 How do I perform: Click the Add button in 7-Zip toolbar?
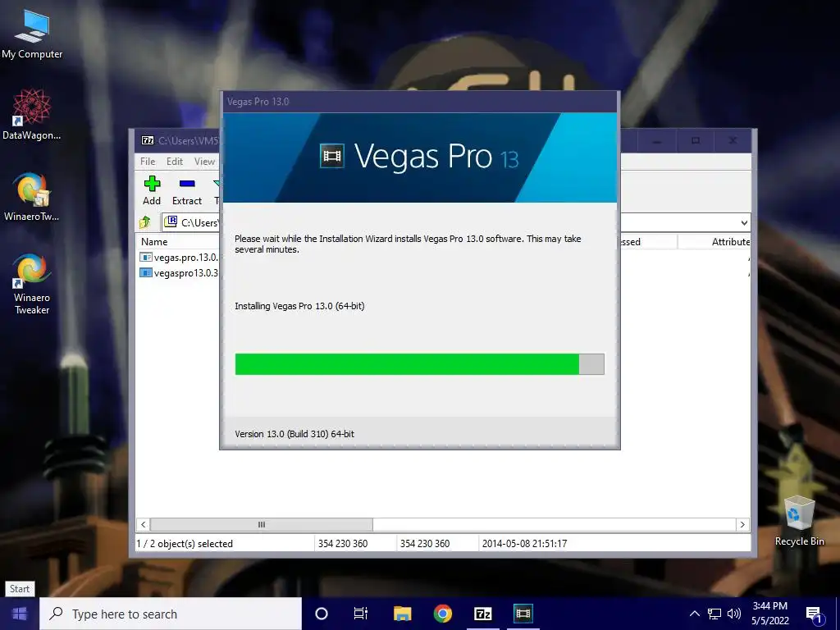point(152,190)
